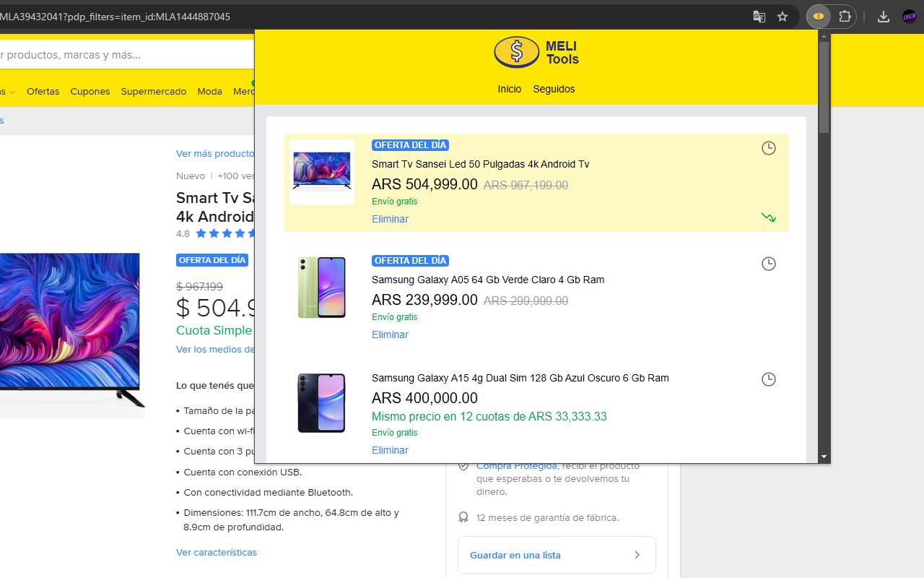Click Ver los medios de pago link
The height and width of the screenshot is (578, 924).
[215, 350]
